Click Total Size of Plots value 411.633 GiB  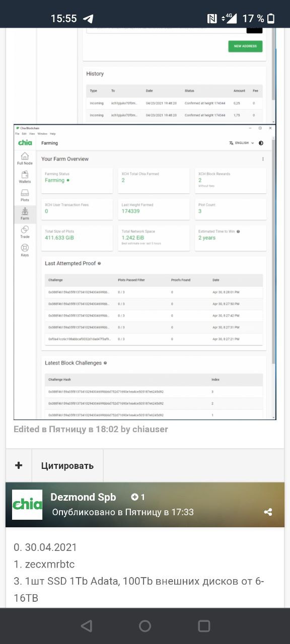(59, 237)
